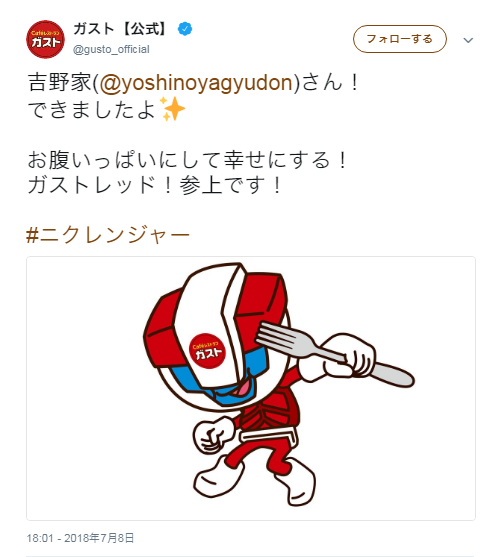Viewport: 499px width, 557px height.
Task: Open the #ニクレンジャー hashtag link
Action: coord(108,235)
